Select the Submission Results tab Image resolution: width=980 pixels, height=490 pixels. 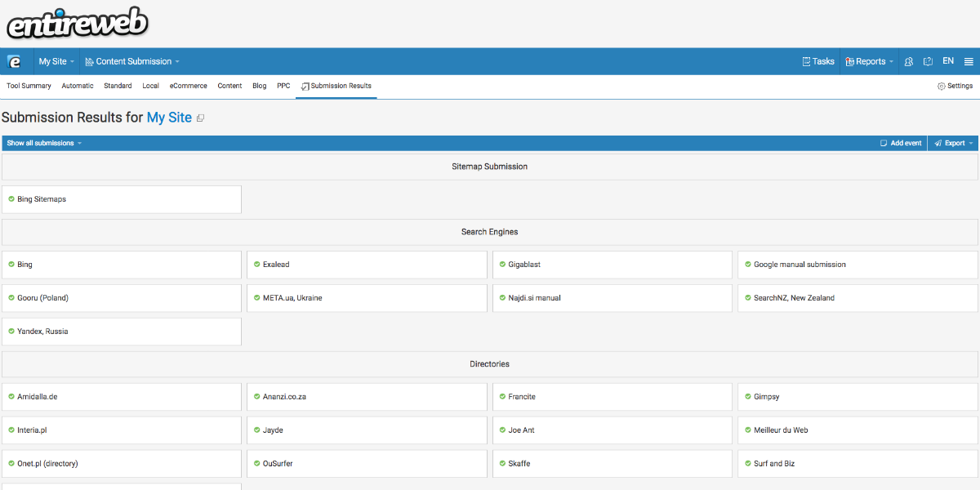[336, 86]
